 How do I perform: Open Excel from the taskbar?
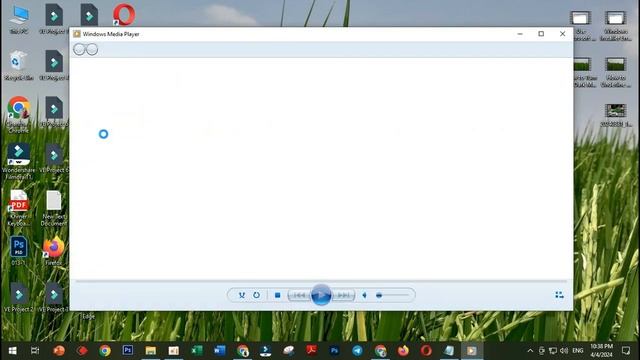tap(197, 351)
